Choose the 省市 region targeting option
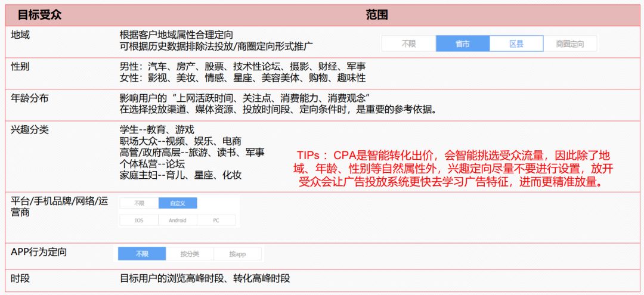The image size is (644, 295). (x=463, y=44)
